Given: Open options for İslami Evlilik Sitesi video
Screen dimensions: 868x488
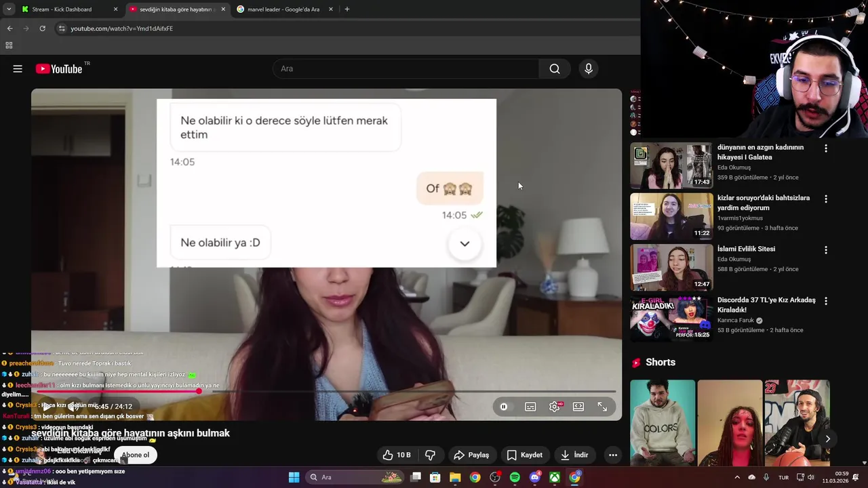Looking at the screenshot, I should 826,250.
